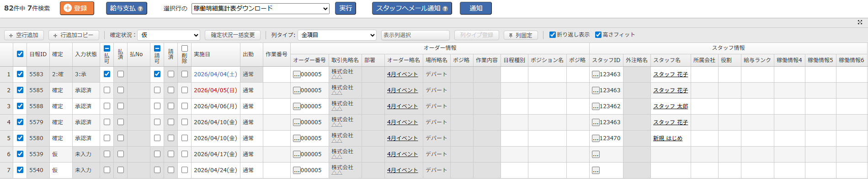Click 行追加コピー button

pos(74,35)
